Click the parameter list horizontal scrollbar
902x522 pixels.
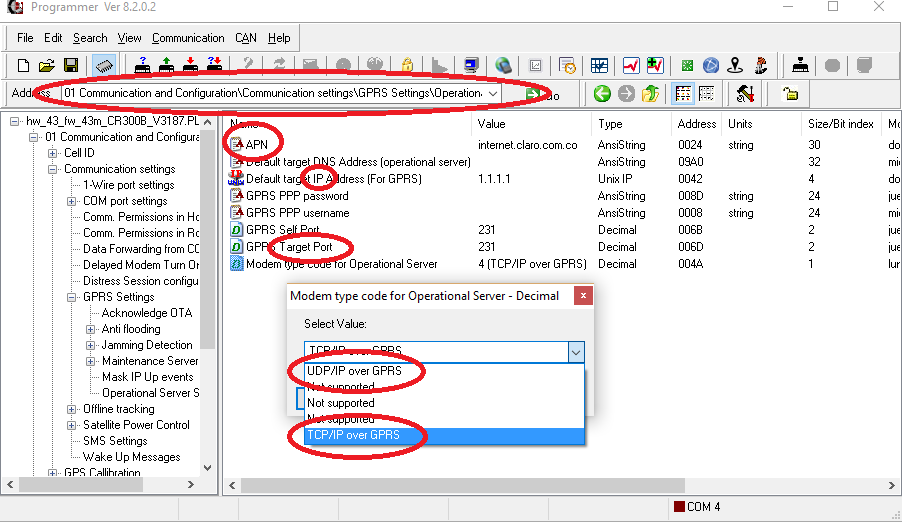463,485
